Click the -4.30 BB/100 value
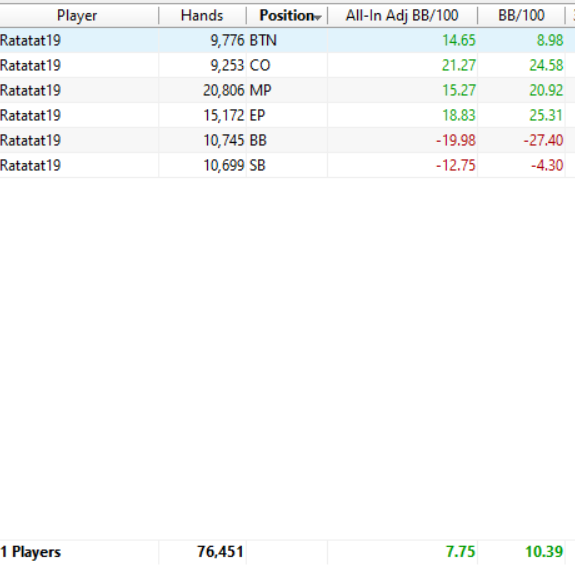Viewport: 575px width, 565px height. point(547,165)
